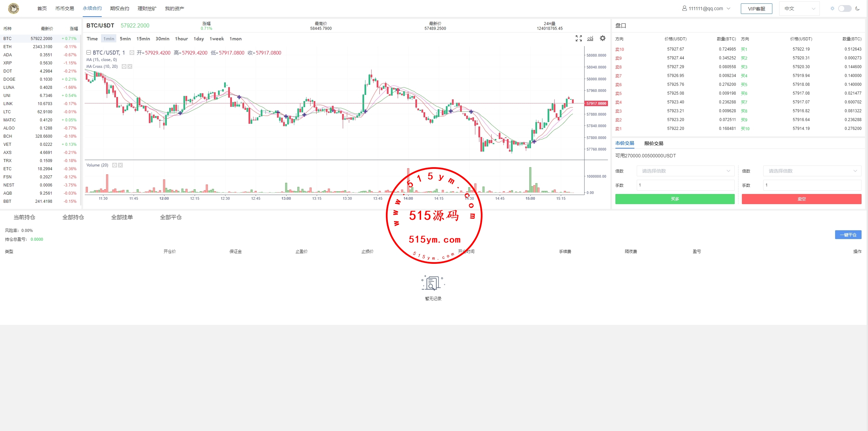Image resolution: width=868 pixels, height=431 pixels.
Task: Open the 期权合约 menu item
Action: click(x=119, y=8)
